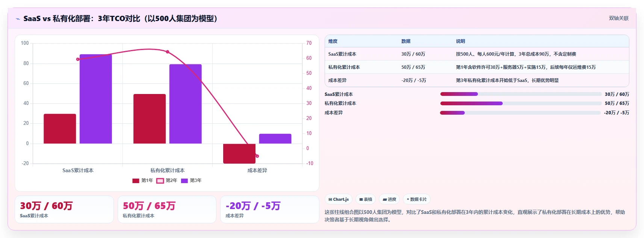644x238 pixels.
Task: Click the line point at 成本差异
Action: point(257,156)
